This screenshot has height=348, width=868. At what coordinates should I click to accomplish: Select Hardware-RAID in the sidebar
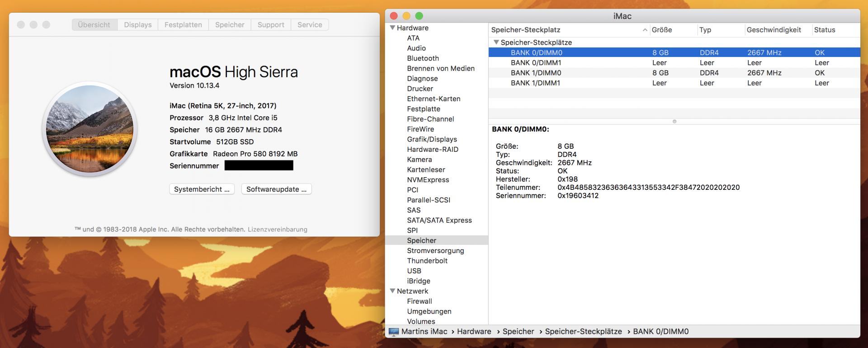coord(433,149)
